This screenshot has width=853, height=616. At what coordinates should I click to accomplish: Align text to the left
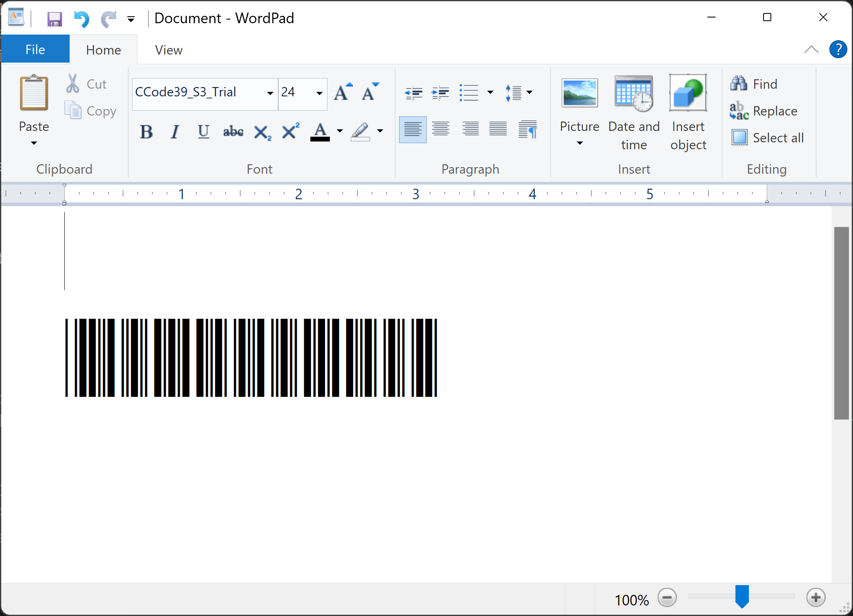[412, 130]
